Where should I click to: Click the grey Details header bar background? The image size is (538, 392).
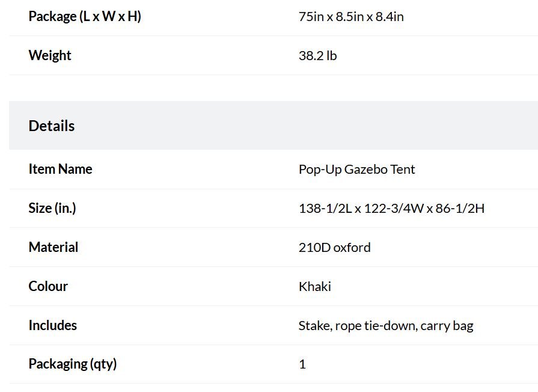click(274, 125)
